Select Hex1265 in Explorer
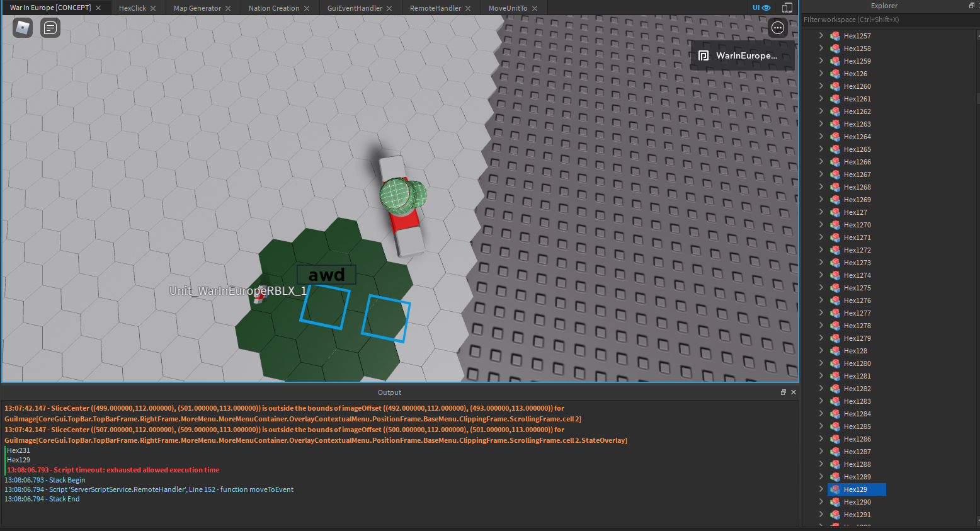 (857, 149)
